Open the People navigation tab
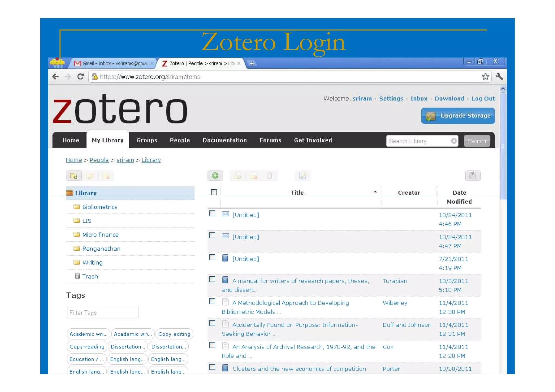Viewport: 555px width, 392px height. (180, 140)
